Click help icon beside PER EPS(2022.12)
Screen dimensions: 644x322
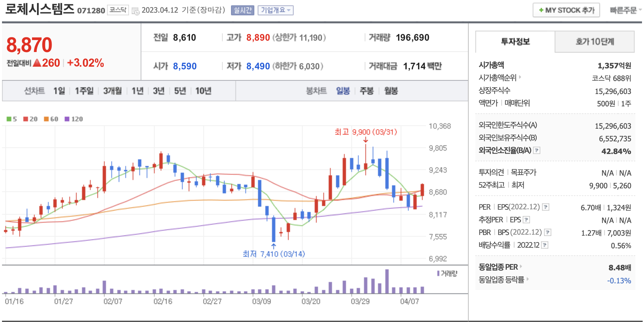pos(546,207)
